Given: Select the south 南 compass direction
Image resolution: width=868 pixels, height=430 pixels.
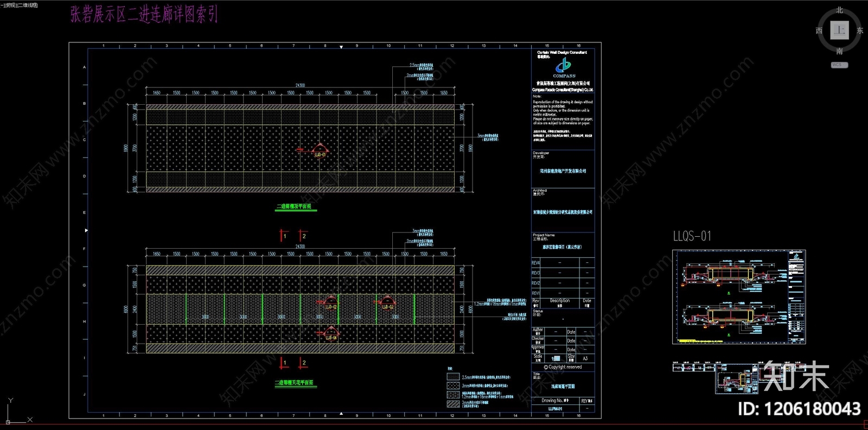Looking at the screenshot, I should pyautogui.click(x=839, y=51).
